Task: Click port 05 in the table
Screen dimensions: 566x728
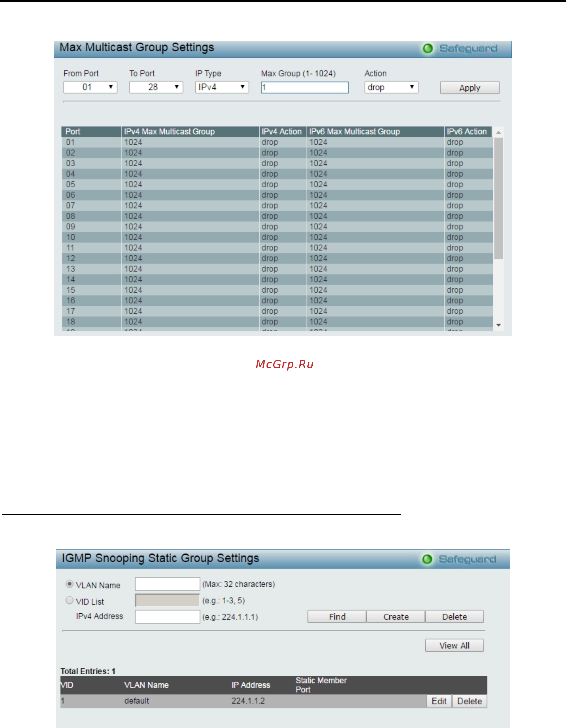Action: coord(70,185)
